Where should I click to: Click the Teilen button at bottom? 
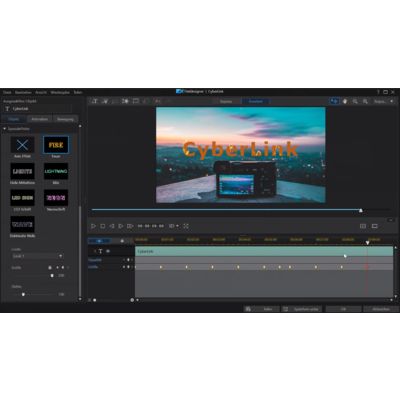point(262,309)
